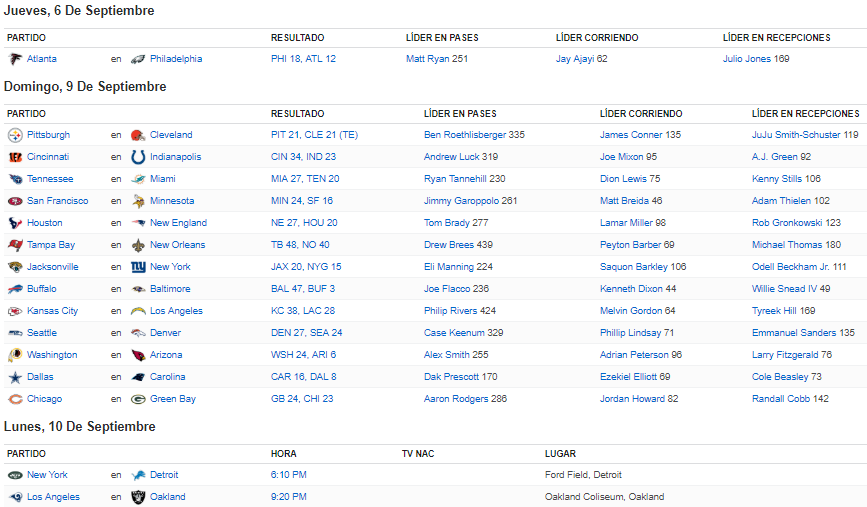Click the Arizona Cardinals team logo
Viewport: 867px width, 507px height.
(138, 355)
